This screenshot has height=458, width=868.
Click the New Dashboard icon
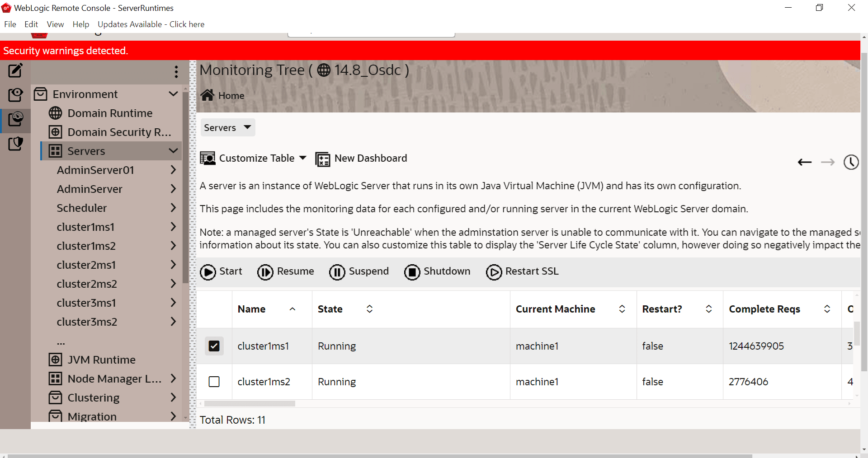tap(323, 159)
